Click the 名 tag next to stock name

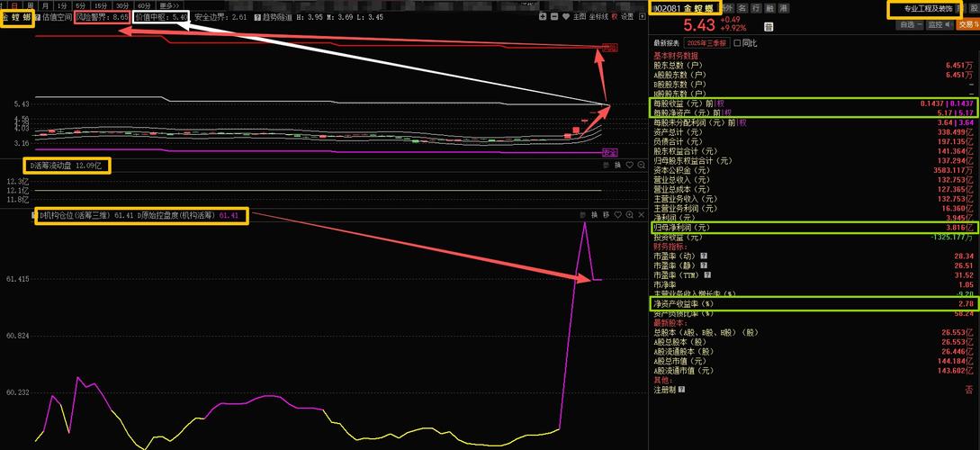[742, 8]
